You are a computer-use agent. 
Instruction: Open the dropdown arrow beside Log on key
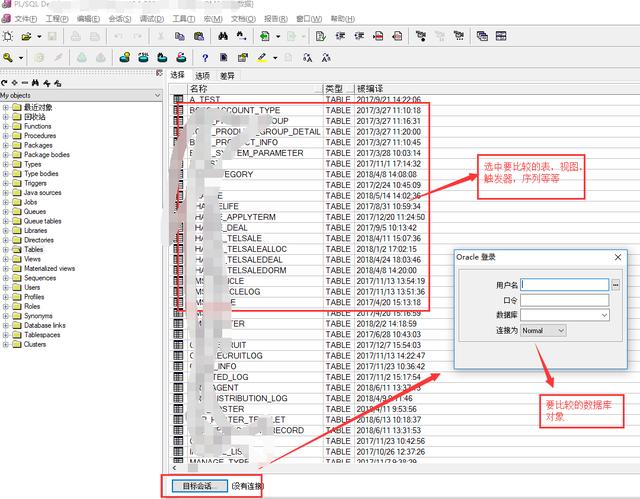20,58
